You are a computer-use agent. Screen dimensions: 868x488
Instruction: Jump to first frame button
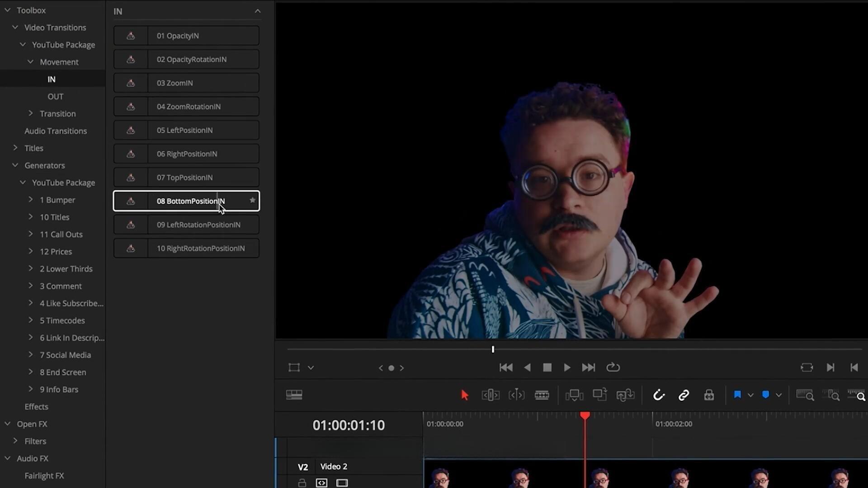[506, 368]
